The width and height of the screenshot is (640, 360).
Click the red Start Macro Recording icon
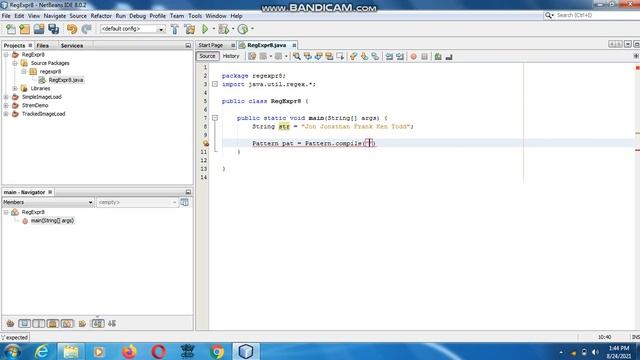tap(413, 57)
